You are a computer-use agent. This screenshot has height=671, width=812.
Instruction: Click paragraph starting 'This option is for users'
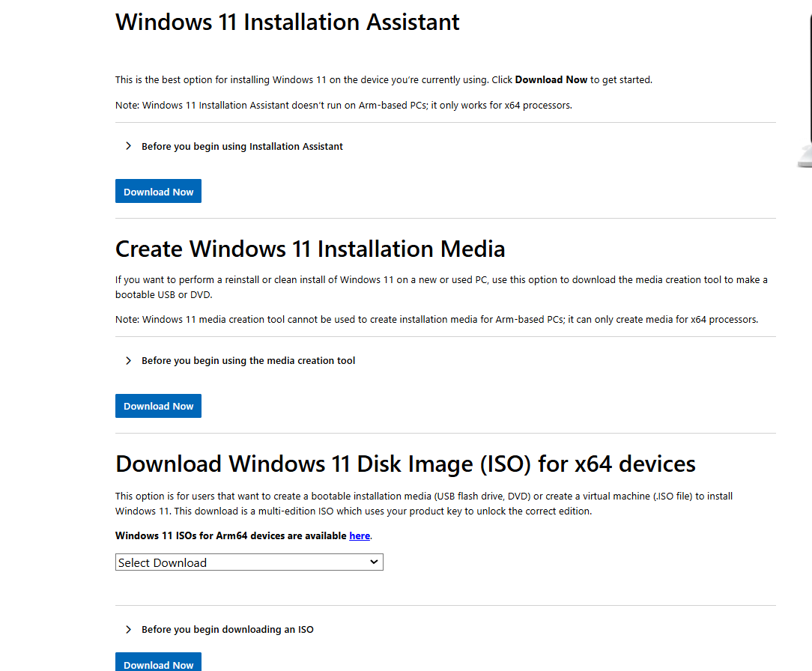(x=424, y=503)
